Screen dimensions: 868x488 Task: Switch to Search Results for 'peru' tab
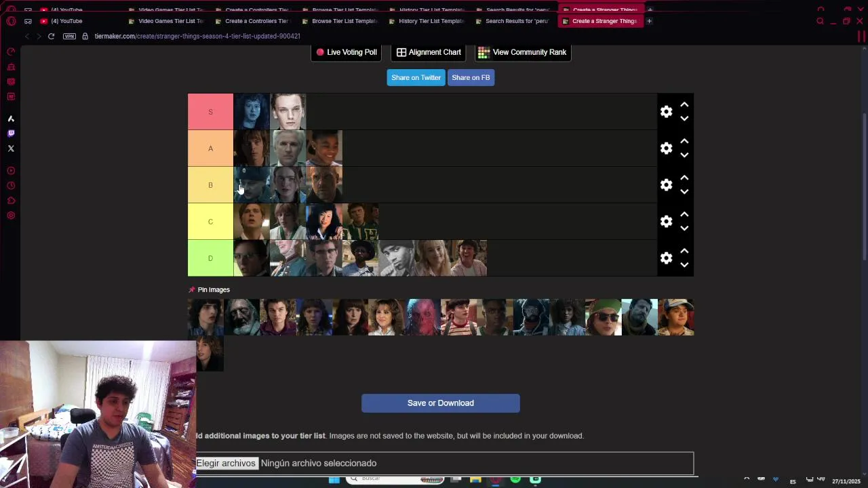click(x=513, y=21)
